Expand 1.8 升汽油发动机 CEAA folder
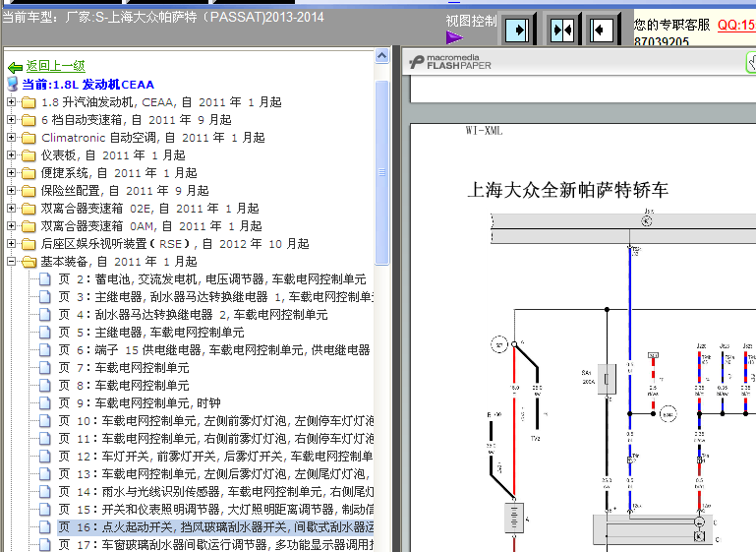Screen dimensions: 756x552 tap(11, 101)
